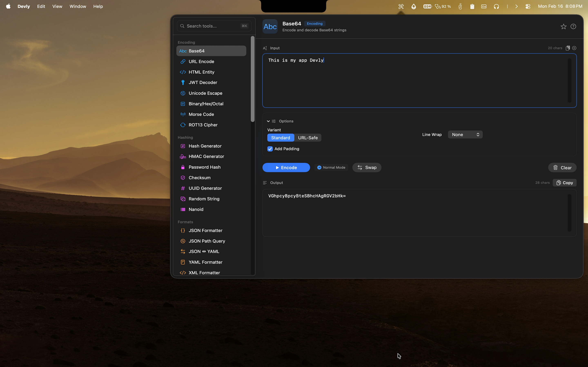The width and height of the screenshot is (588, 367).
Task: Expand hidden menu bar icons via chevron
Action: 516,6
